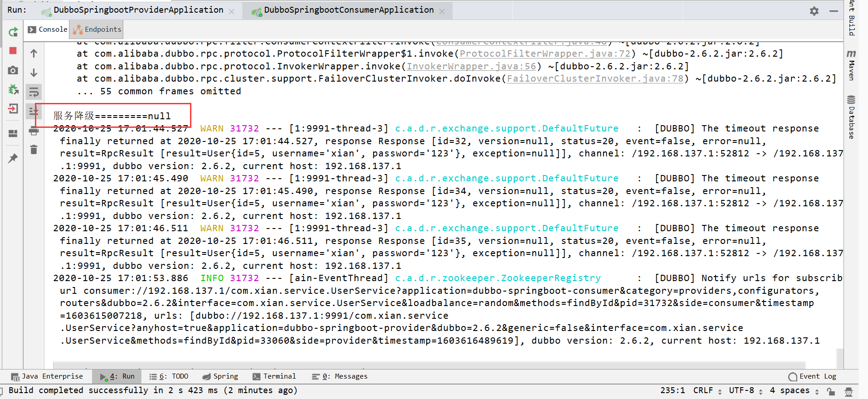Stop the running process (red square)

[x=13, y=51]
